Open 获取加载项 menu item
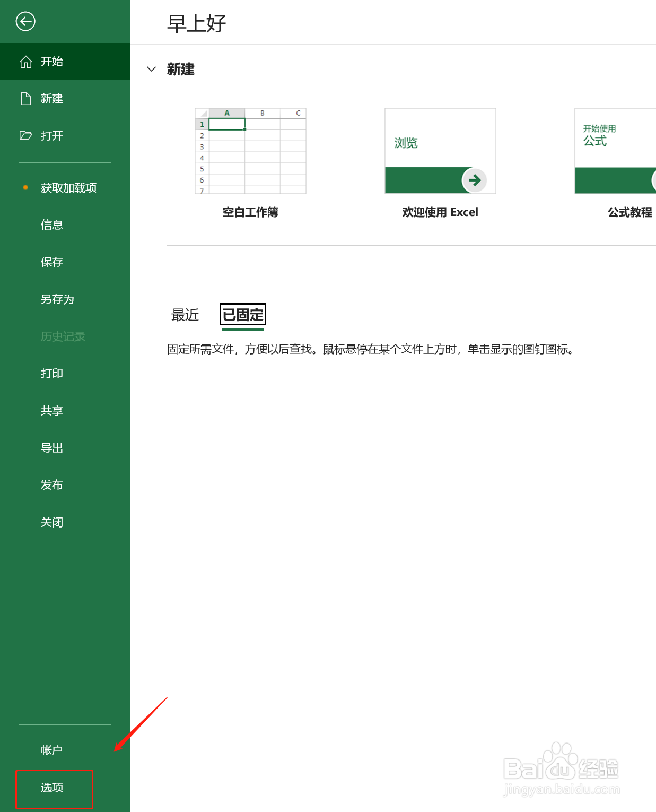Viewport: 656px width, 812px height. click(65, 188)
